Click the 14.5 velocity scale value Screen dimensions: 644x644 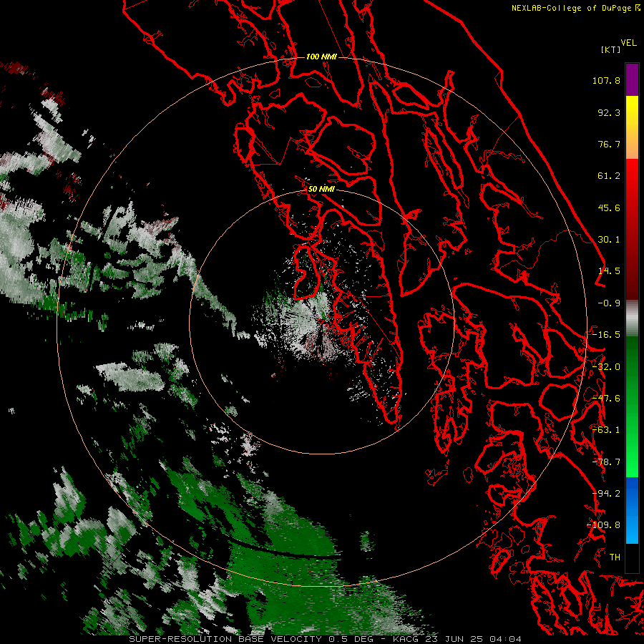[609, 271]
